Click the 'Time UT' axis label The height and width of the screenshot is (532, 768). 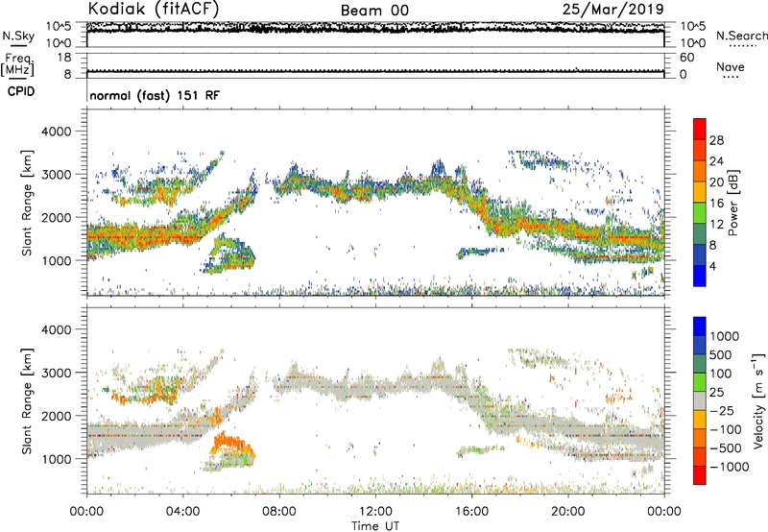375,526
